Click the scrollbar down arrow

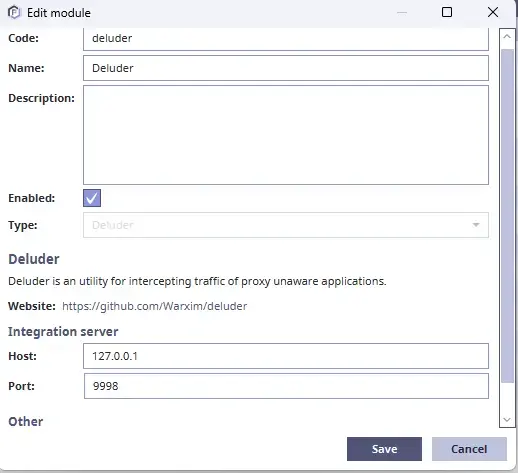[507, 419]
